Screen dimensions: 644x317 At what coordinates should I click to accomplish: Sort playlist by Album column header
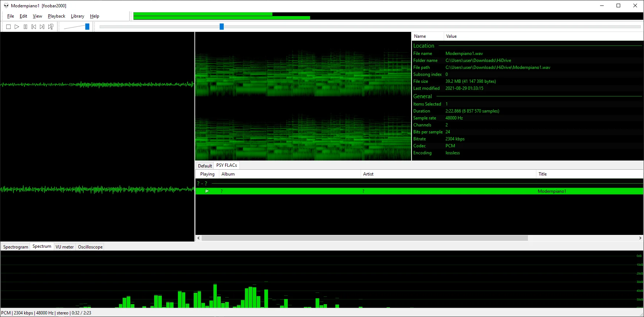(290, 174)
